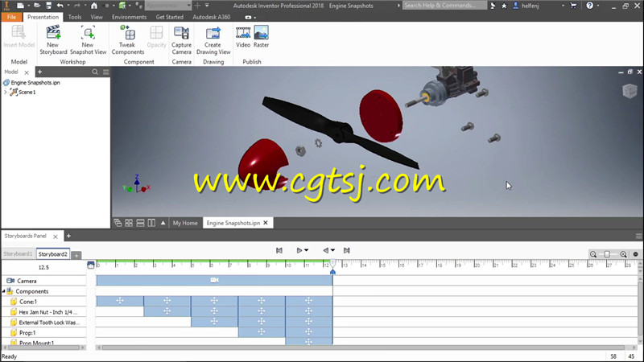Click the timeline zoom slider handle

[x=607, y=254]
